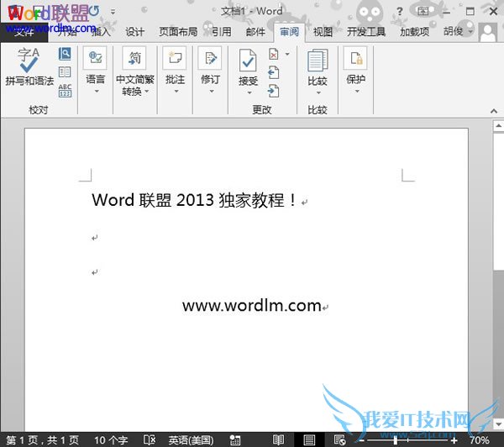The image size is (504, 447).
Task: Open the Thesaurus book icon
Action: (x=65, y=72)
